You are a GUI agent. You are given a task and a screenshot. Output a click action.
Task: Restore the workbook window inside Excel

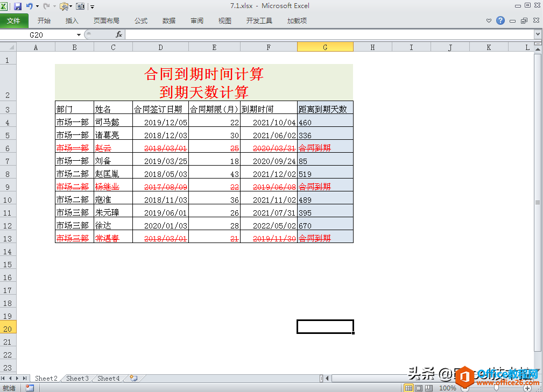tap(524, 21)
